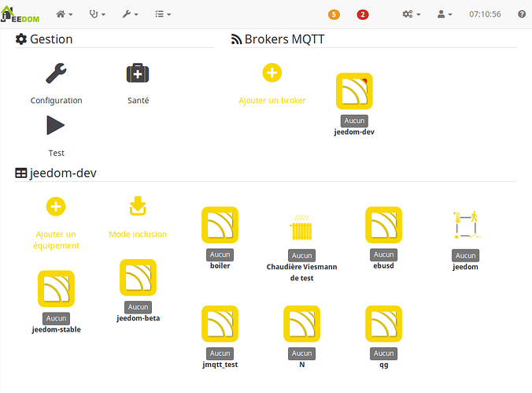
Task: Click the Configuration label
Action: [57, 101]
